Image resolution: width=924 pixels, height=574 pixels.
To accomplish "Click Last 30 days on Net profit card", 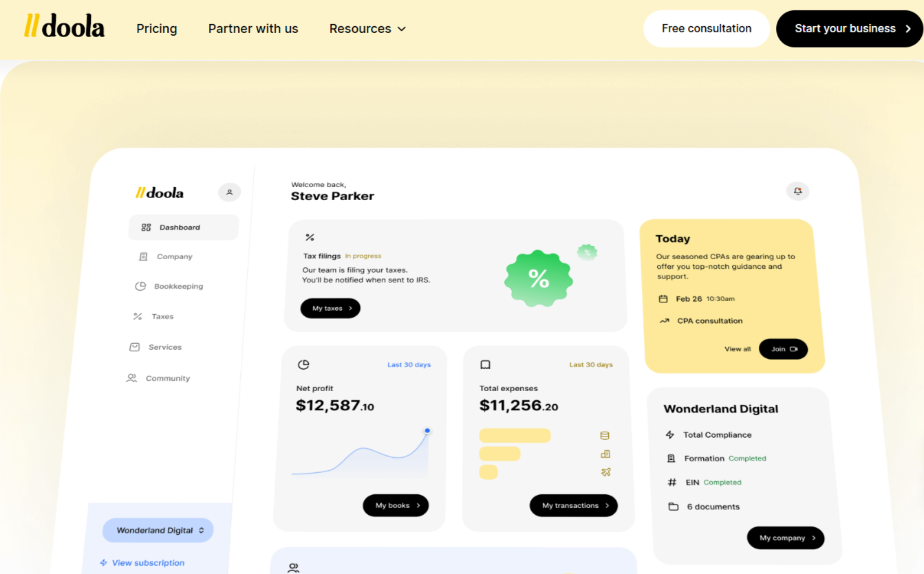I will (409, 365).
